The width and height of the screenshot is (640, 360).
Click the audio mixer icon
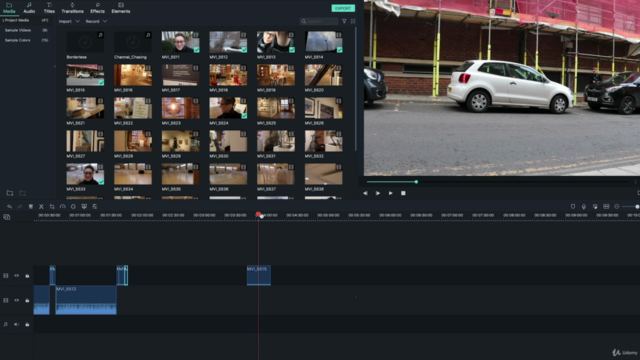coord(595,207)
